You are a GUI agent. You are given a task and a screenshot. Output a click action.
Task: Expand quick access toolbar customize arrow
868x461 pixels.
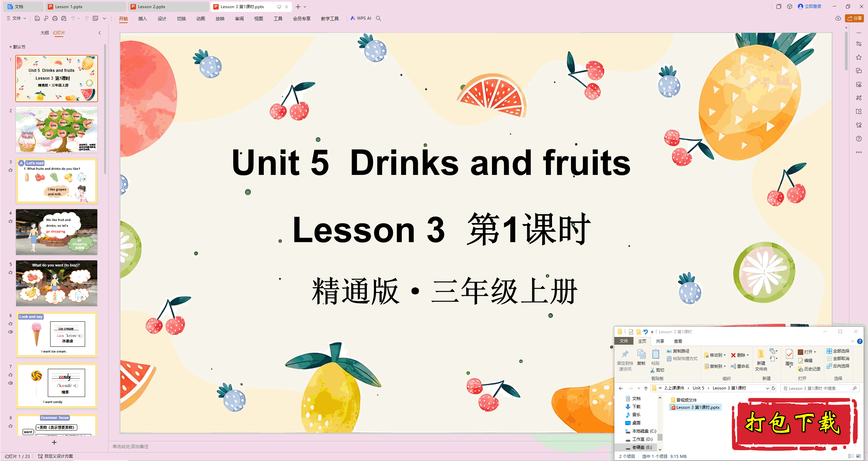pos(104,18)
